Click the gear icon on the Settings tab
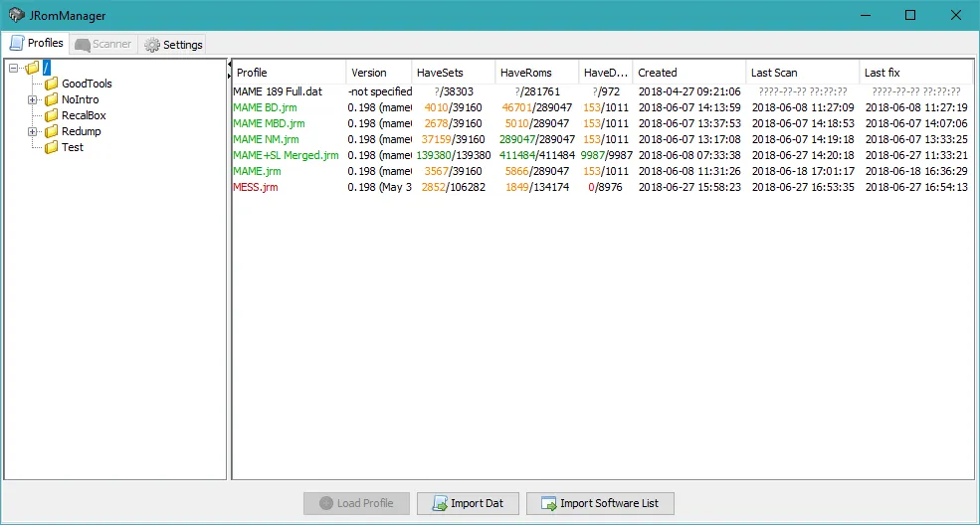The width and height of the screenshot is (980, 525). [152, 45]
